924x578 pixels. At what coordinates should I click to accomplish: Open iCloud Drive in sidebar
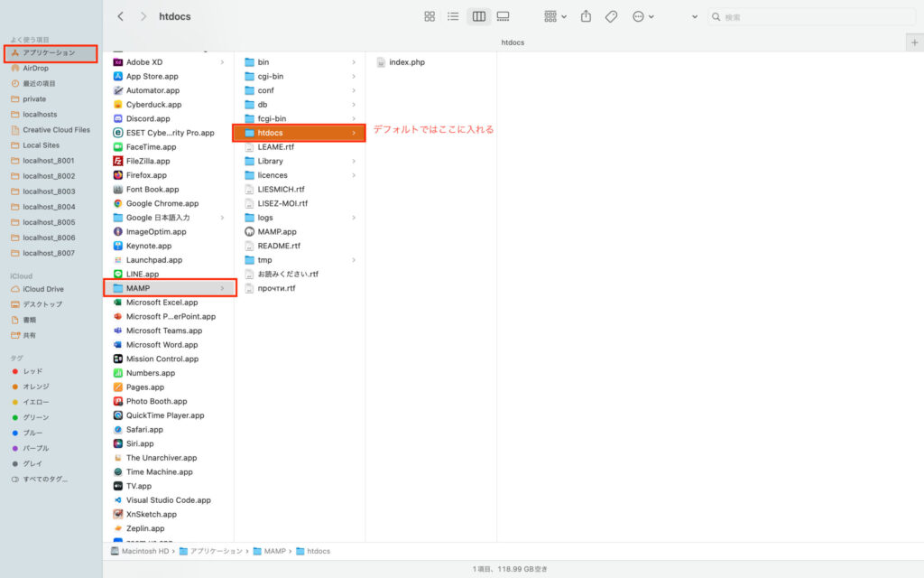coord(42,289)
